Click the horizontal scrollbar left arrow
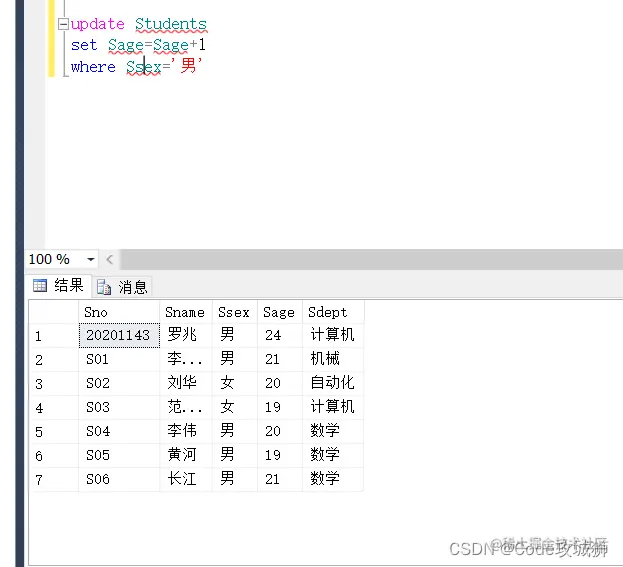 [110, 259]
